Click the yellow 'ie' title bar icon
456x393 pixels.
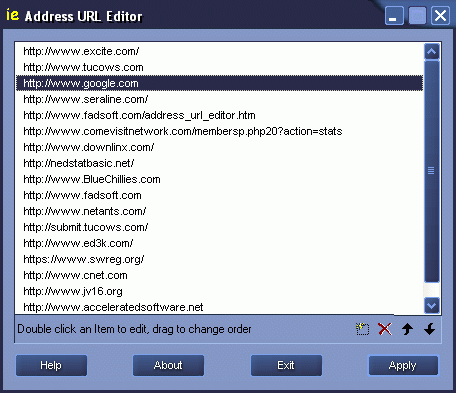[13, 15]
